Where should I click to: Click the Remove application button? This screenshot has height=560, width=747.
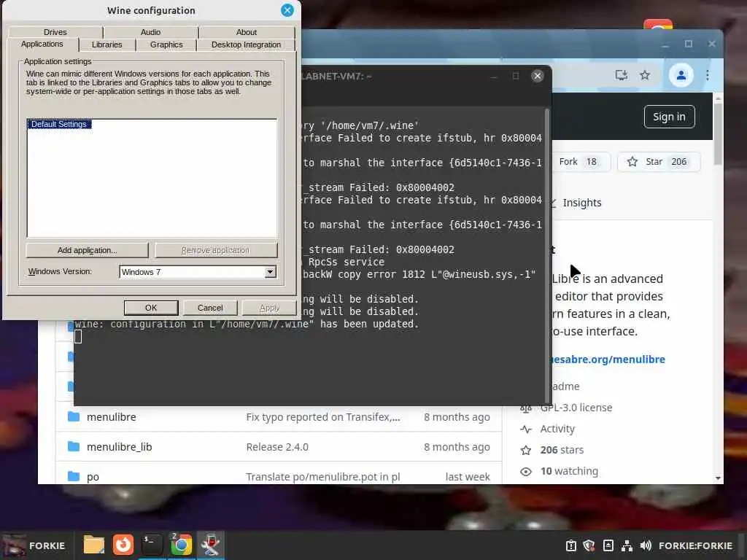click(216, 250)
